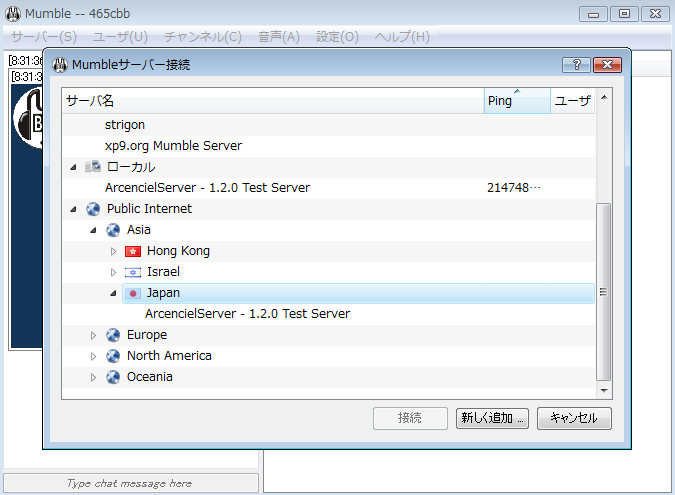
Task: Click the Japan flag icon
Action: [x=133, y=294]
